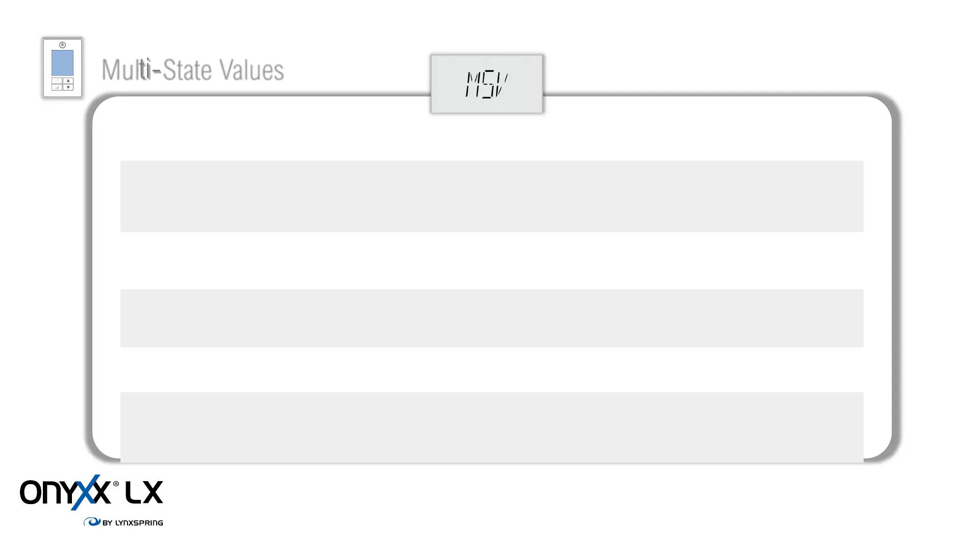The width and height of the screenshot is (980, 551).
Task: Click white gap above the bottom gray band
Action: [x=492, y=370]
